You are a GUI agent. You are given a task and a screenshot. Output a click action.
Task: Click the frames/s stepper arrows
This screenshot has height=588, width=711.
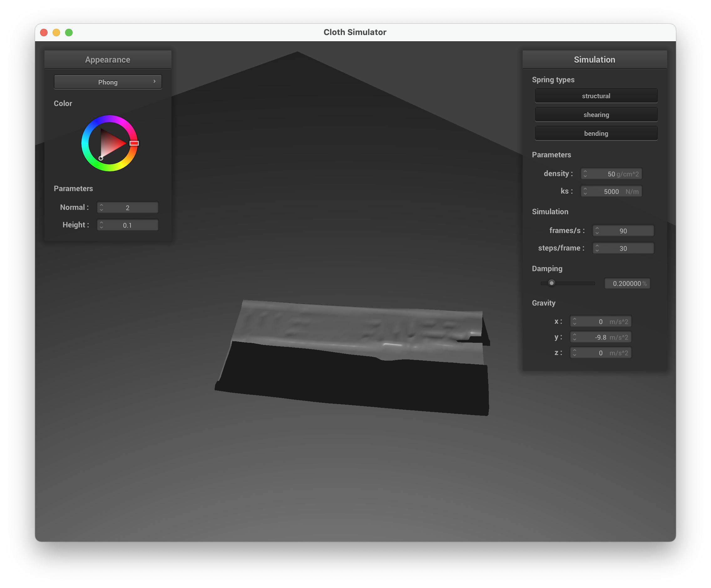(x=597, y=231)
